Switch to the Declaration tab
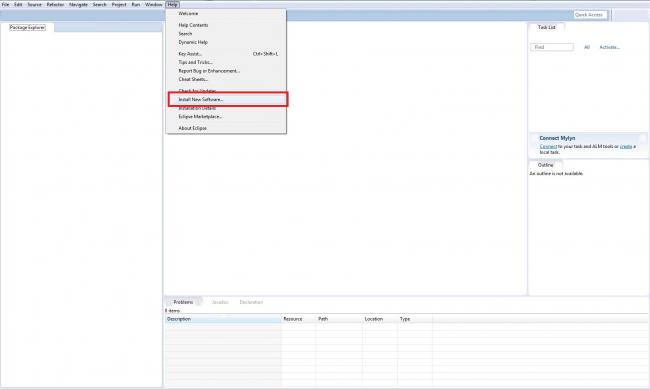This screenshot has height=389, width=650. pos(251,302)
